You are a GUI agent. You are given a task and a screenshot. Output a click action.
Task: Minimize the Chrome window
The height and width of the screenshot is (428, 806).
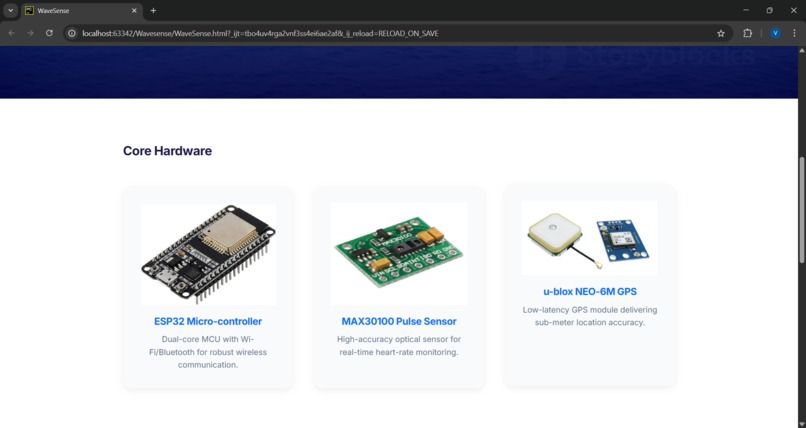(x=746, y=10)
